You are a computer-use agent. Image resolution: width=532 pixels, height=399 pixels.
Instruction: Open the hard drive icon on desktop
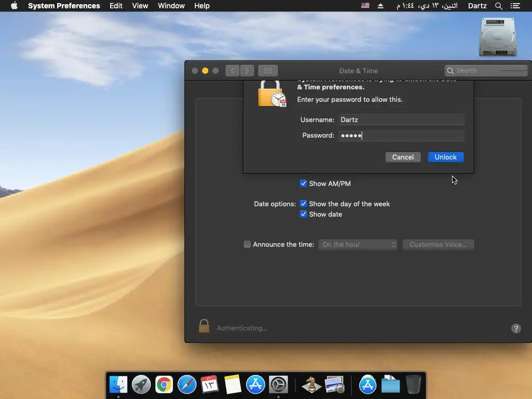498,37
